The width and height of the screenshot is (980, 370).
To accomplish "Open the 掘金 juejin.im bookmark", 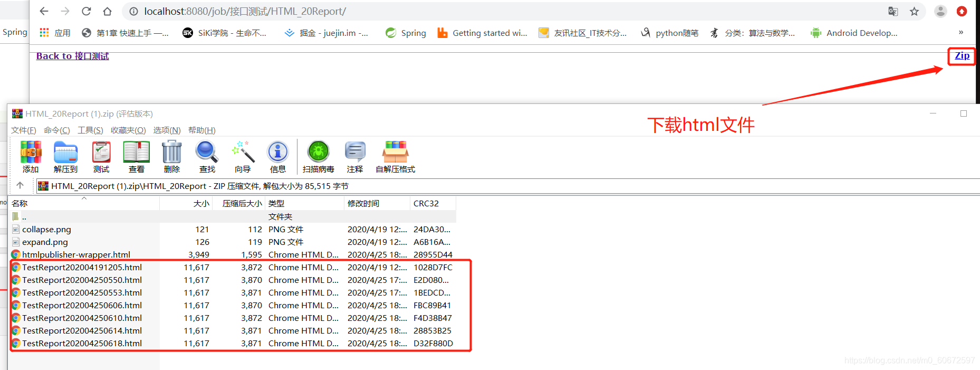I will point(326,33).
